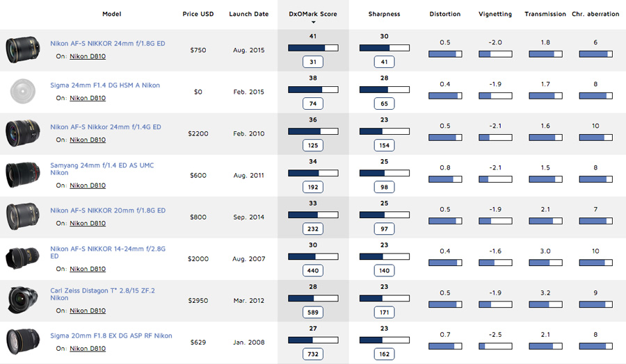Open Samyang 24mm f/1.4 ED AS UMC Nikon link
Image resolution: width=626 pixels, height=364 pixels.
coord(102,169)
